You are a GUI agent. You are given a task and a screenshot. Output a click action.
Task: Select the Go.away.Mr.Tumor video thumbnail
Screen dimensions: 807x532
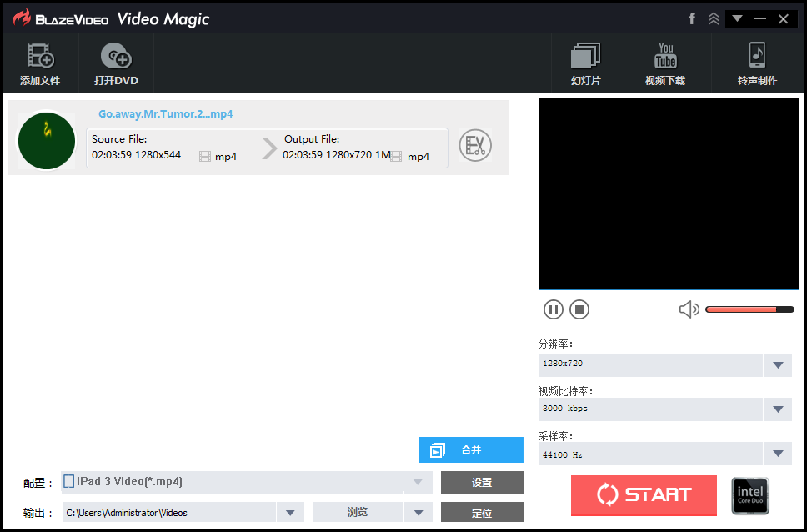[x=47, y=140]
